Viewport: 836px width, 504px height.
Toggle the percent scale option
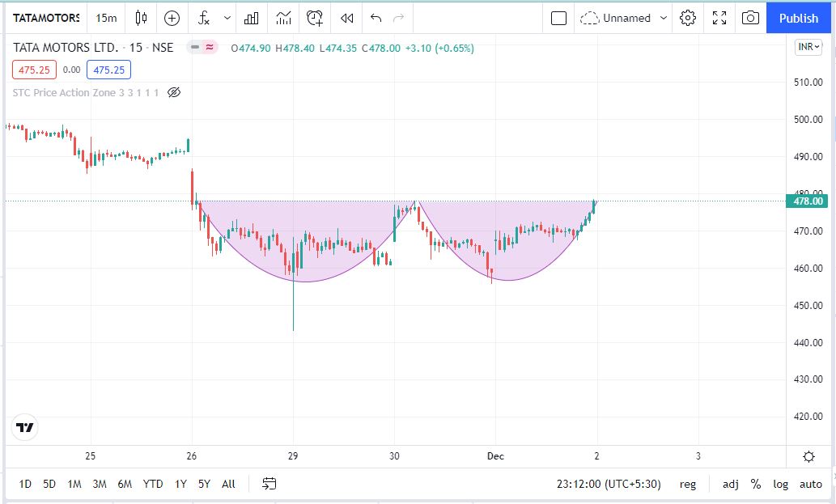click(x=756, y=484)
